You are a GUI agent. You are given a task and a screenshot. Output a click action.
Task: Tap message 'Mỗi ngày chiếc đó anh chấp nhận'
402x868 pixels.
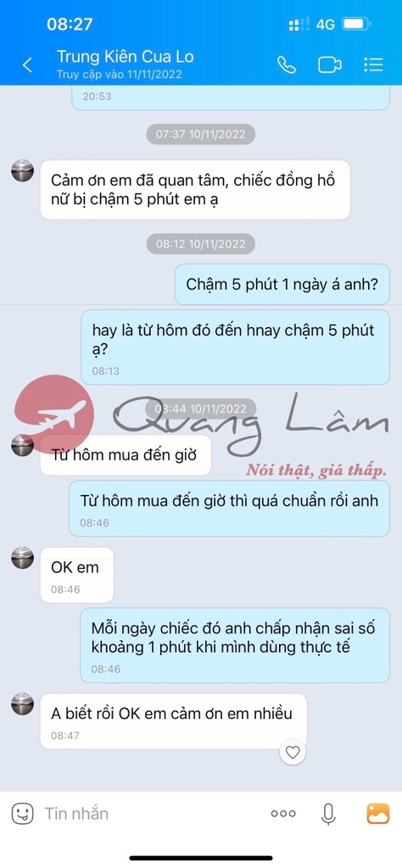235,645
